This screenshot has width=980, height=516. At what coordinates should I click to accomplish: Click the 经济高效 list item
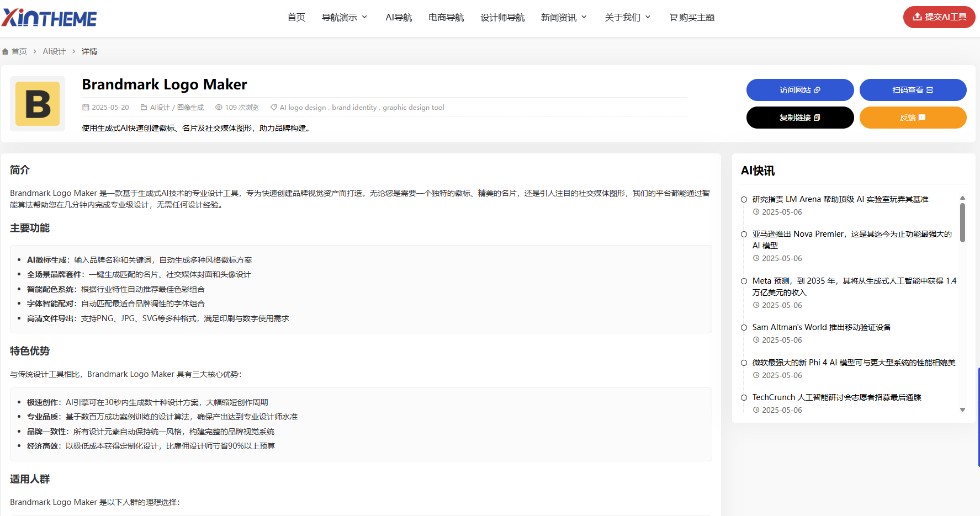click(151, 446)
